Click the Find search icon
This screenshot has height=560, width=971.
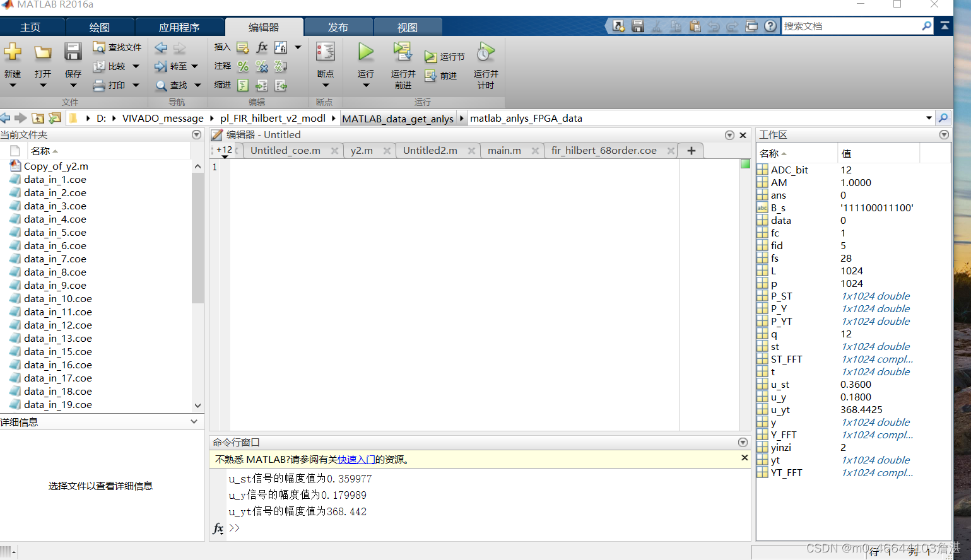161,85
